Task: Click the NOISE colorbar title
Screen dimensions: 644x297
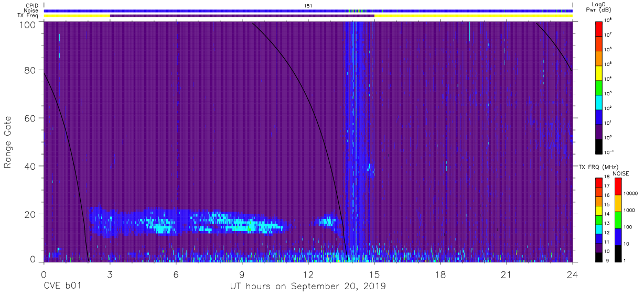Action: click(621, 173)
